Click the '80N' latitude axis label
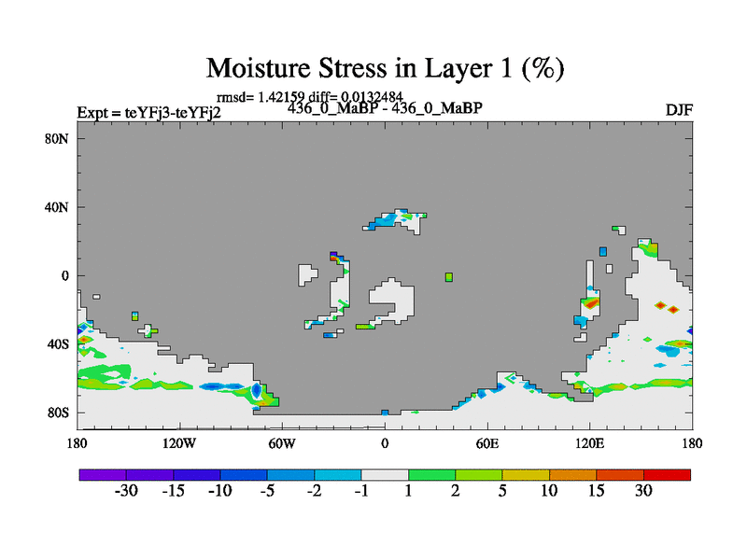 point(58,139)
